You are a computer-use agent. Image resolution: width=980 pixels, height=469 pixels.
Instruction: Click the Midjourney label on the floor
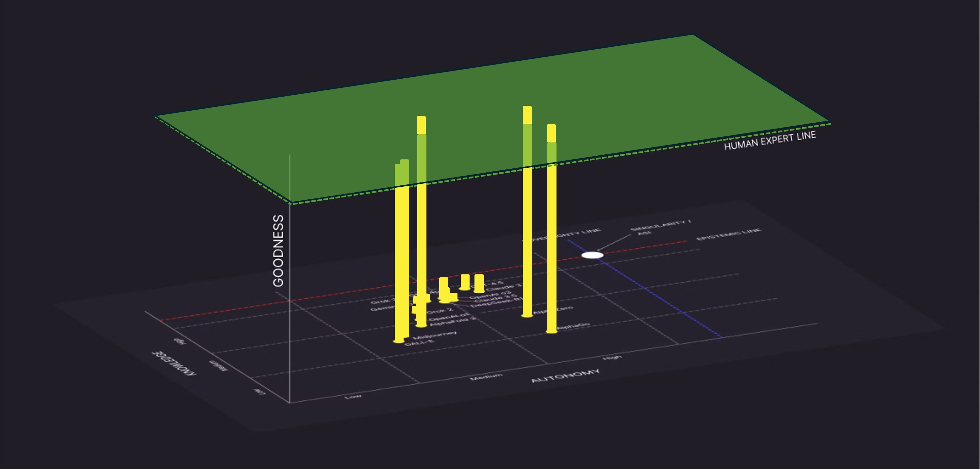click(435, 335)
